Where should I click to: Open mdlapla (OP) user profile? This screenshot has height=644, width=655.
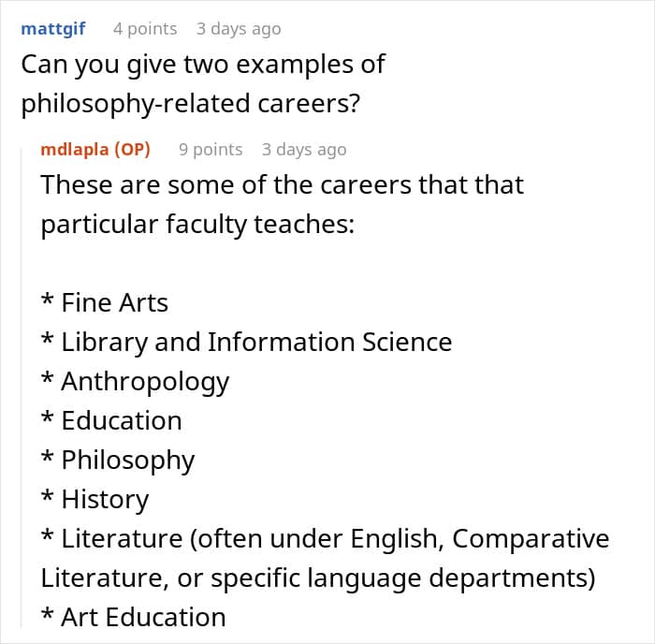(x=95, y=149)
